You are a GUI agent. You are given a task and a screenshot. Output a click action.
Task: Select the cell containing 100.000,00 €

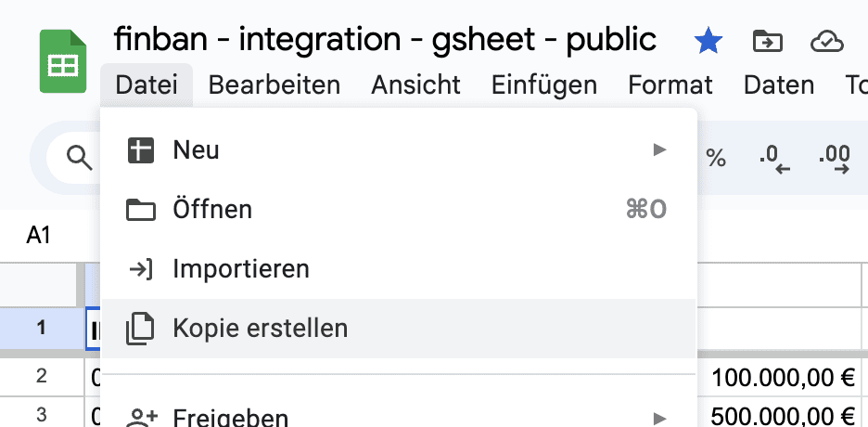click(784, 377)
